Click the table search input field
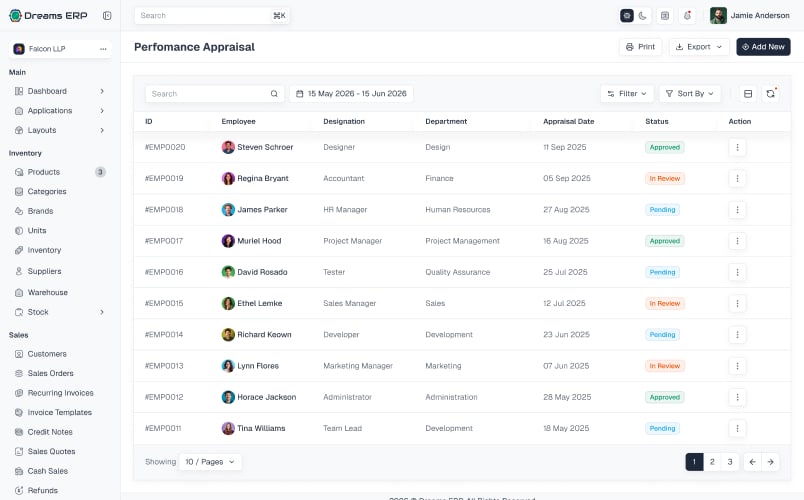804x500 pixels. (x=214, y=94)
